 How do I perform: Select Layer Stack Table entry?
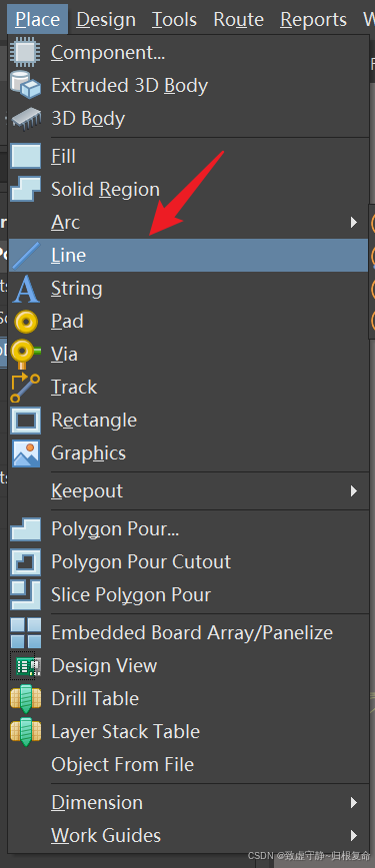click(x=188, y=732)
